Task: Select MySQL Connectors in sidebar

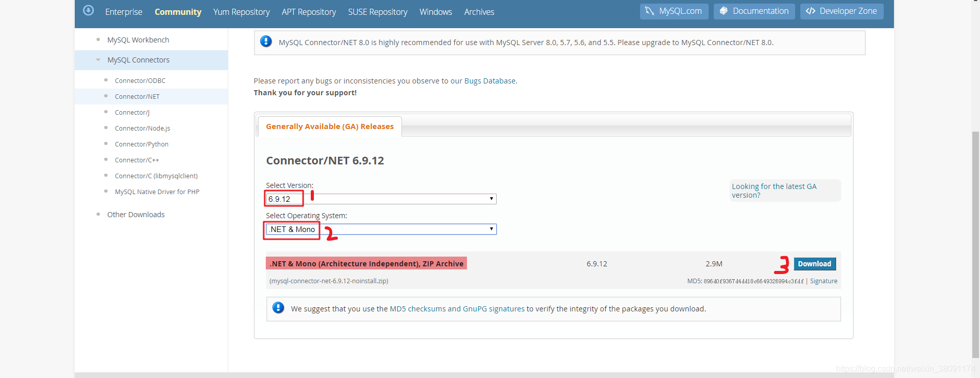Action: tap(138, 60)
